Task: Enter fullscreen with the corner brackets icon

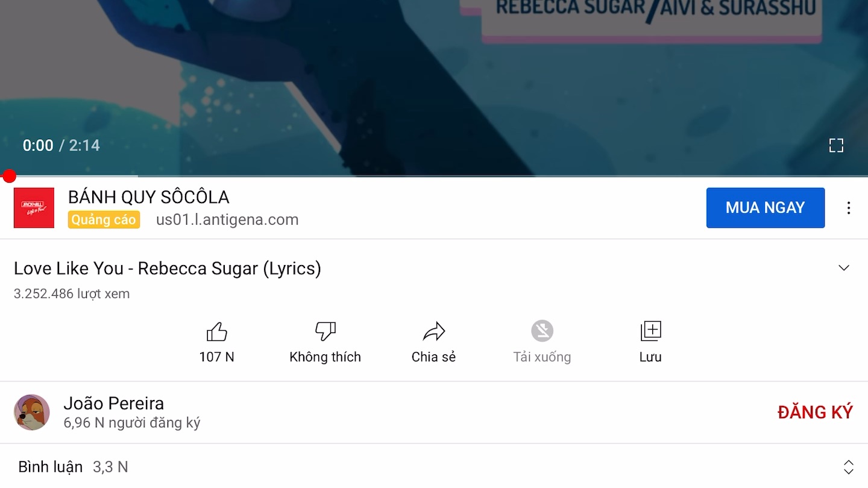Action: (x=836, y=145)
